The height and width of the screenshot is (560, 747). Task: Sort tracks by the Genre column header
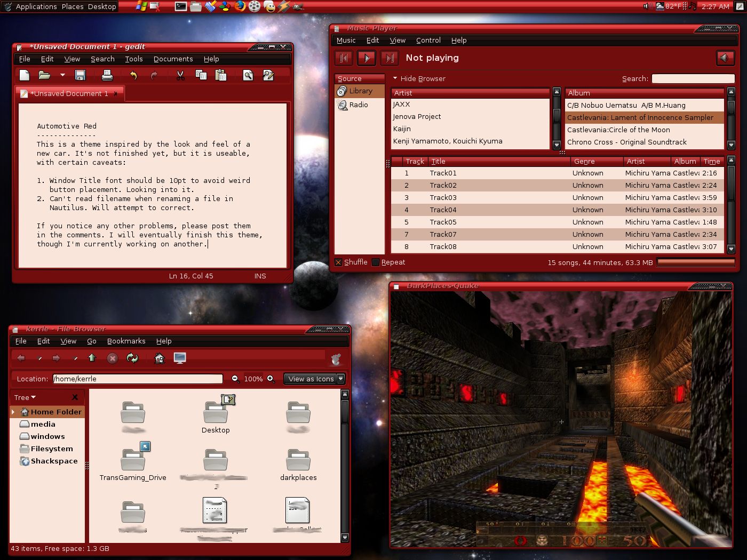point(597,161)
